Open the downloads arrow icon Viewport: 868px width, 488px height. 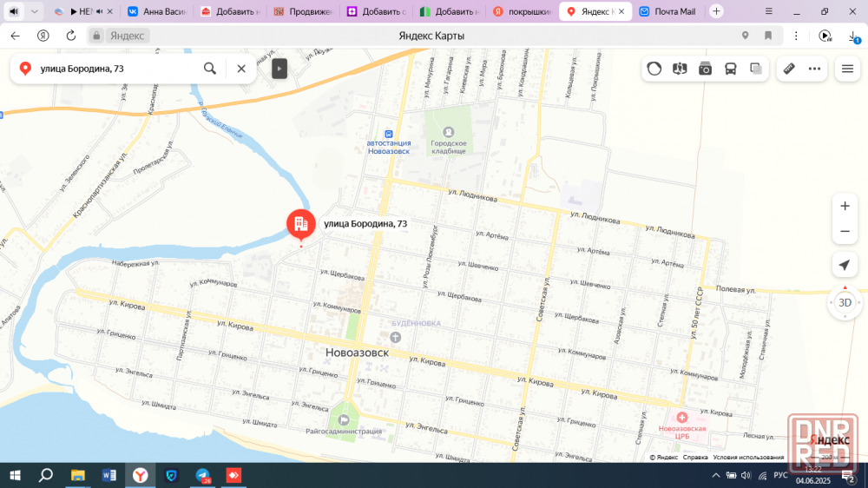click(x=853, y=36)
